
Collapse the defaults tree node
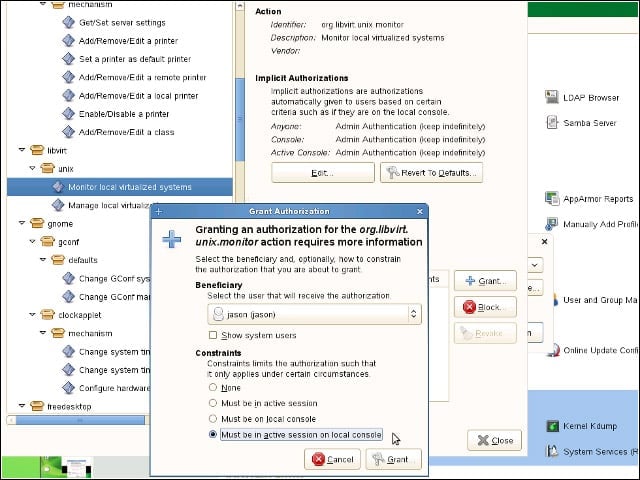[43, 260]
